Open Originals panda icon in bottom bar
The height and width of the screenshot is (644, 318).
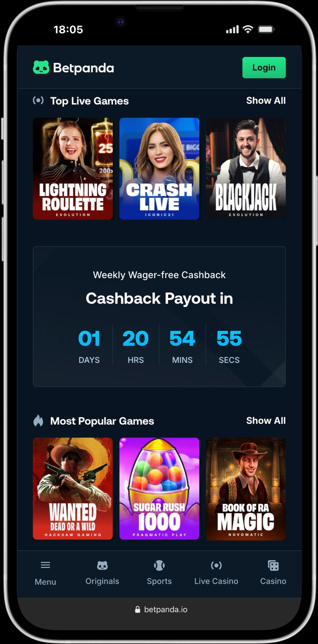102,566
